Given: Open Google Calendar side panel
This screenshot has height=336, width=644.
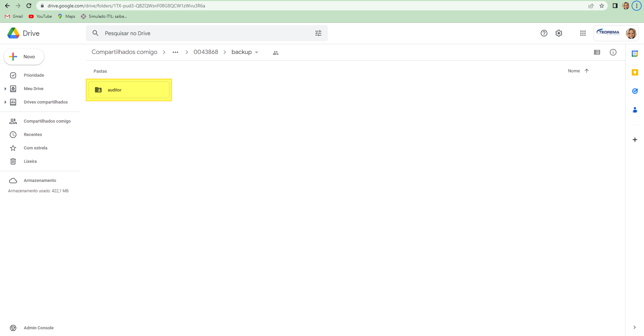Looking at the screenshot, I should point(635,54).
